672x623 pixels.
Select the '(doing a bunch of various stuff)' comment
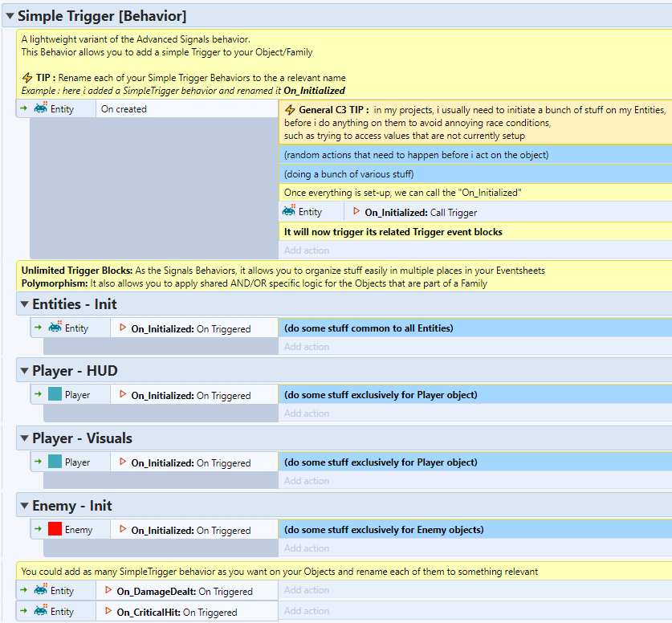pos(475,174)
